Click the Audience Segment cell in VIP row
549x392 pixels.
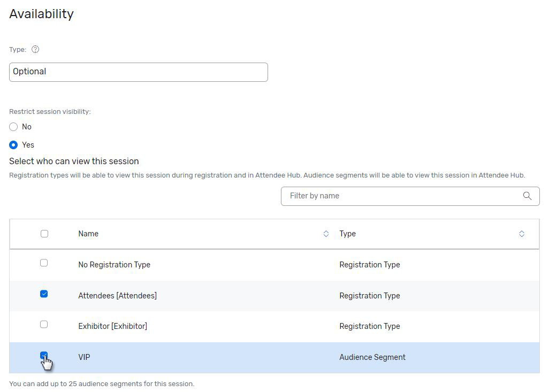point(372,357)
